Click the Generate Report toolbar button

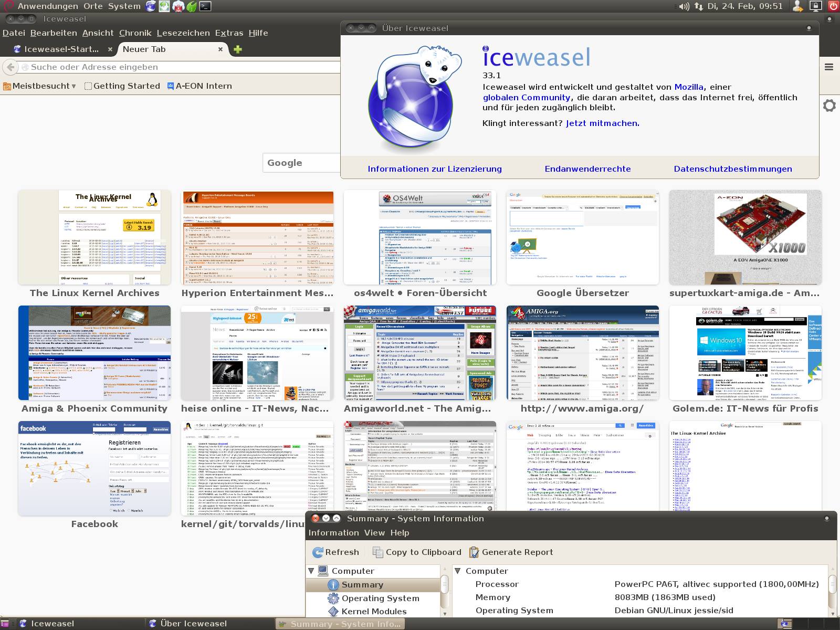(x=511, y=552)
